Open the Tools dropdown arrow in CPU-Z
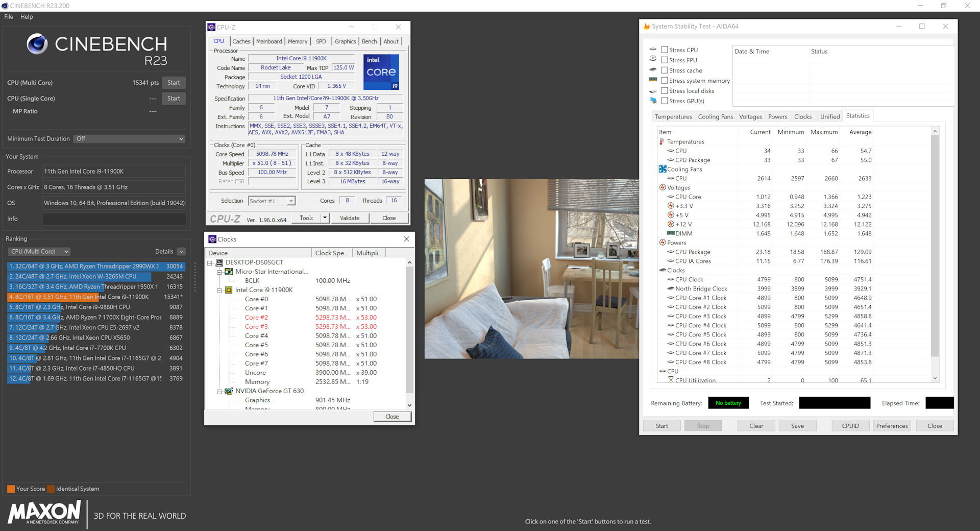980x531 pixels. [x=325, y=218]
